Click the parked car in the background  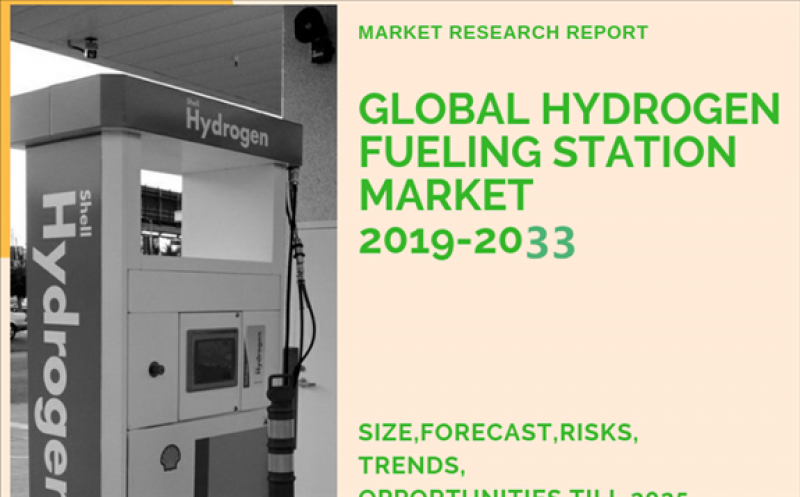click(18, 318)
